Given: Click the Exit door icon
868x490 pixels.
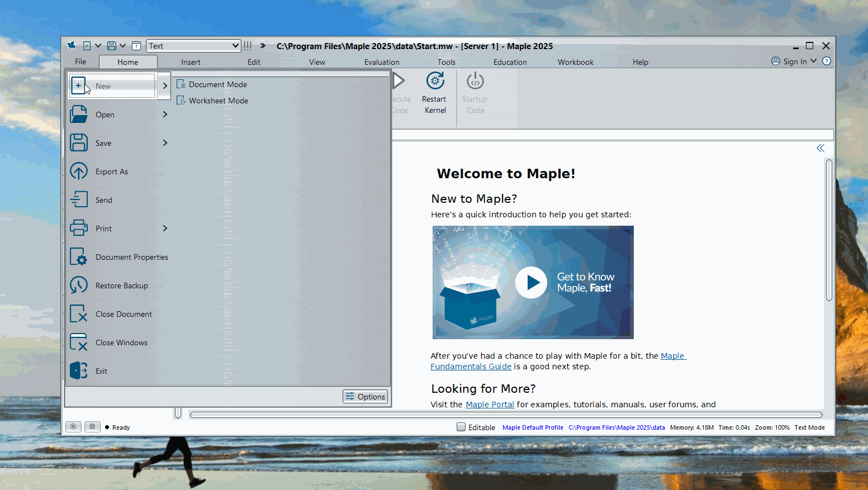Looking at the screenshot, I should tap(79, 371).
